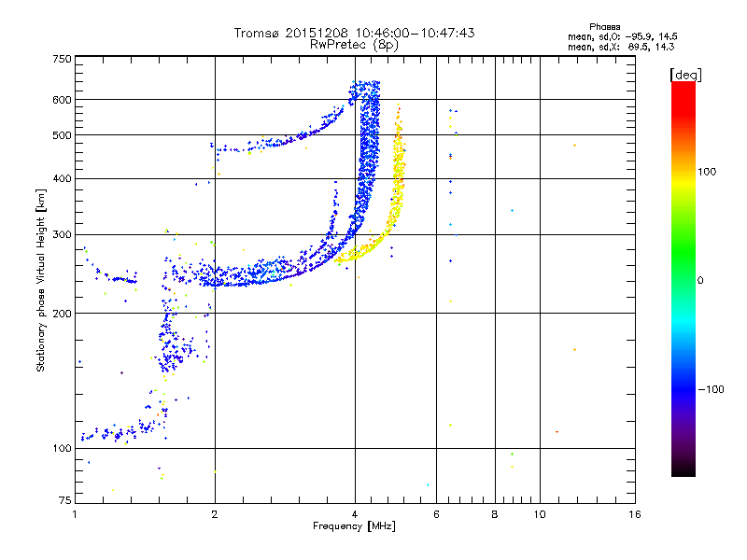Image resolution: width=747 pixels, height=560 pixels.
Task: Click y-axis tick label '600'
Action: click(62, 100)
